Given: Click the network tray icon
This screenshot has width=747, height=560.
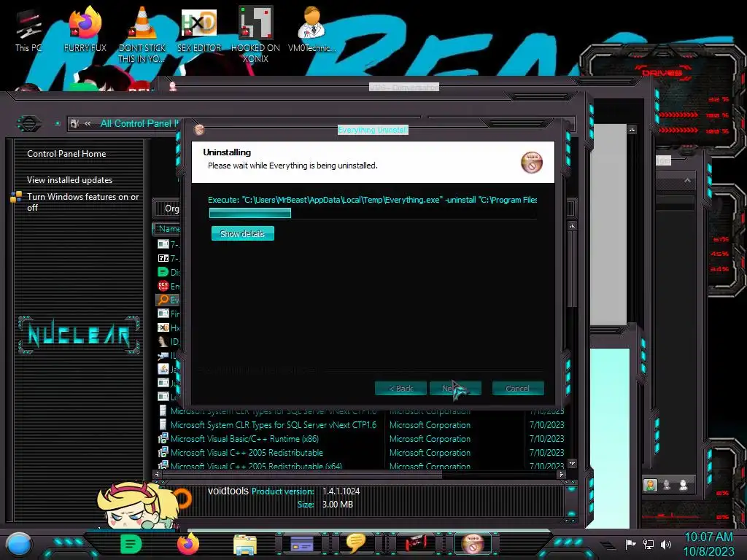Looking at the screenshot, I should click(x=648, y=544).
